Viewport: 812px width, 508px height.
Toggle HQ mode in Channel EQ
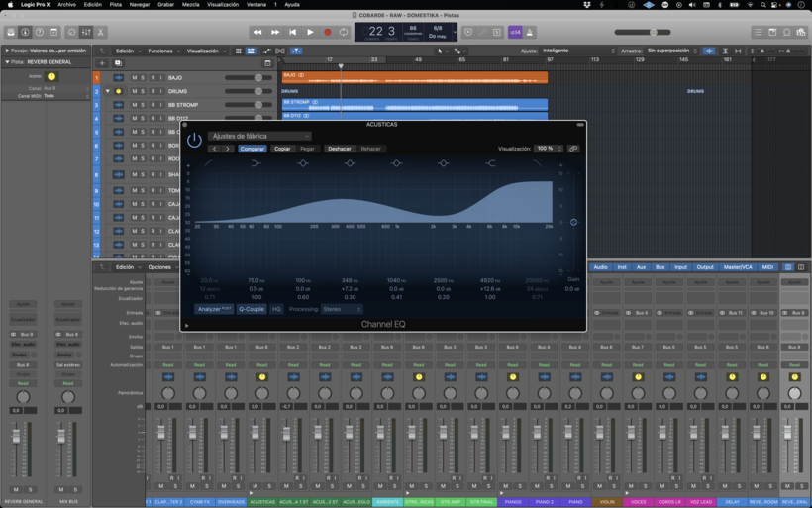276,309
